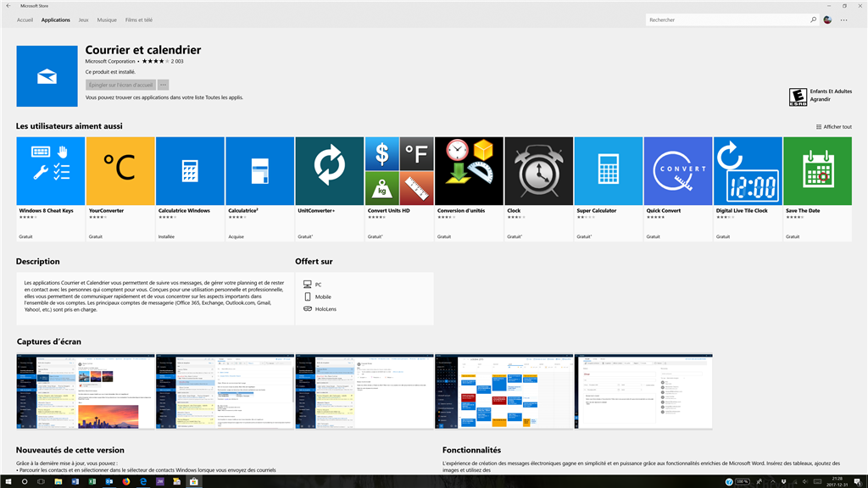Click the ESRB rating badge
This screenshot has width=868, height=488.
(798, 97)
